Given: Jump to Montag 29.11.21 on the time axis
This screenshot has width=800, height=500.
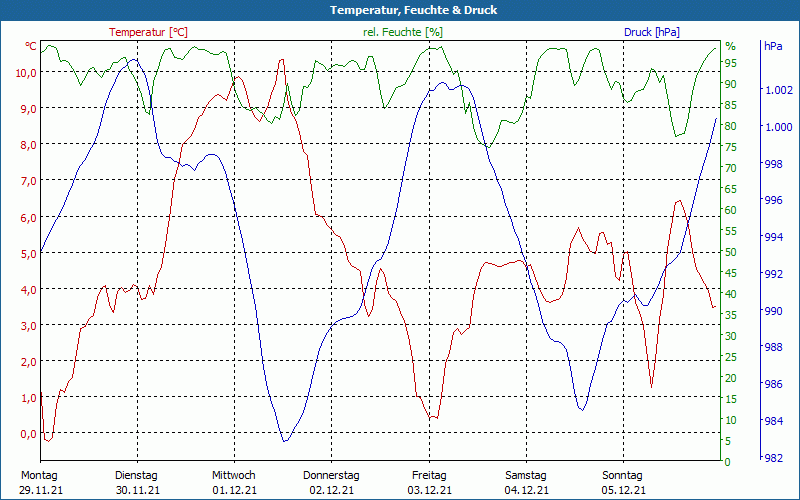Looking at the screenshot, I should 39,482.
